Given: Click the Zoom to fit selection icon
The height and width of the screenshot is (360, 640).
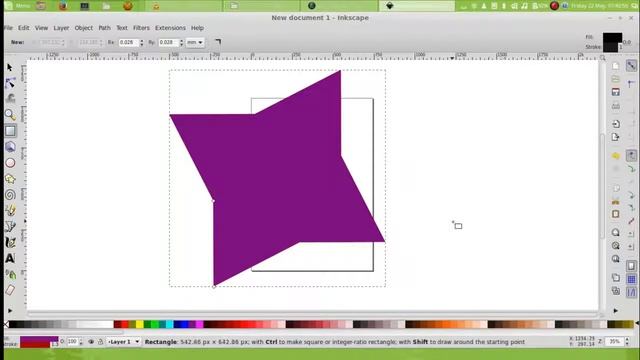Looking at the screenshot, I should coord(616,232).
